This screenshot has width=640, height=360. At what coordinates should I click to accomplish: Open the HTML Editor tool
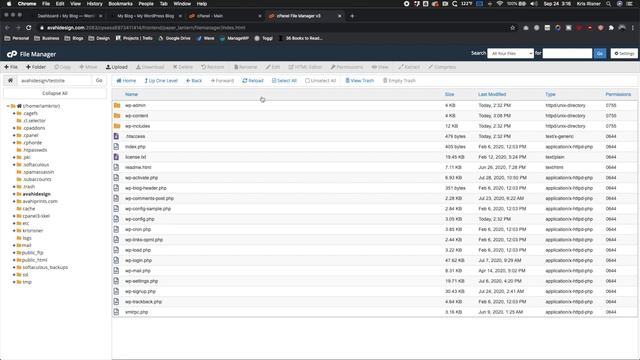click(305, 67)
